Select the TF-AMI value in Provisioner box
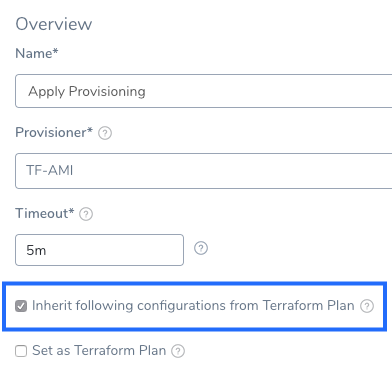 click(x=50, y=171)
